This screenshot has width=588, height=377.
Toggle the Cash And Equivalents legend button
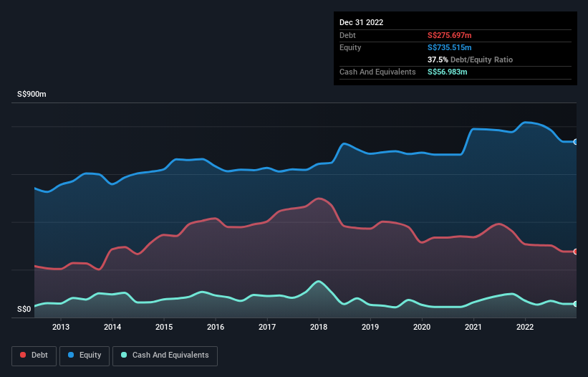click(165, 355)
